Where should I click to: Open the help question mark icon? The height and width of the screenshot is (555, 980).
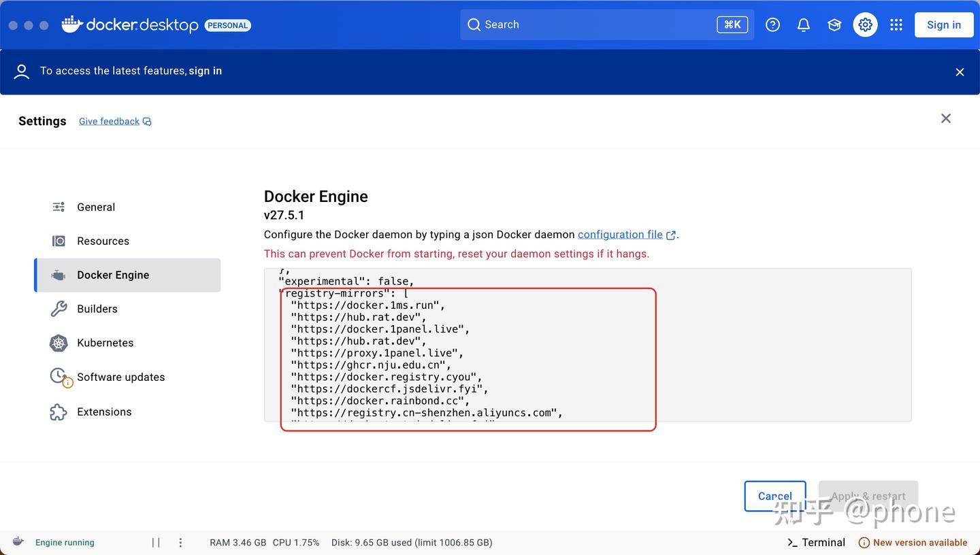[x=772, y=24]
